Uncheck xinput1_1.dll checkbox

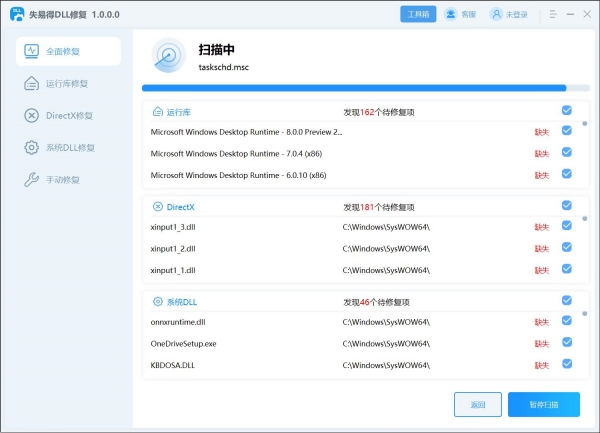pos(567,269)
